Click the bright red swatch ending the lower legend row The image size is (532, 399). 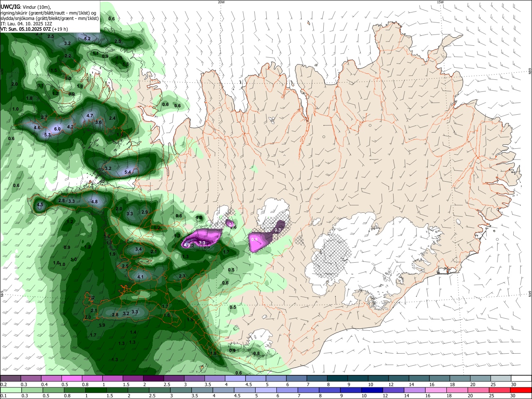click(522, 390)
